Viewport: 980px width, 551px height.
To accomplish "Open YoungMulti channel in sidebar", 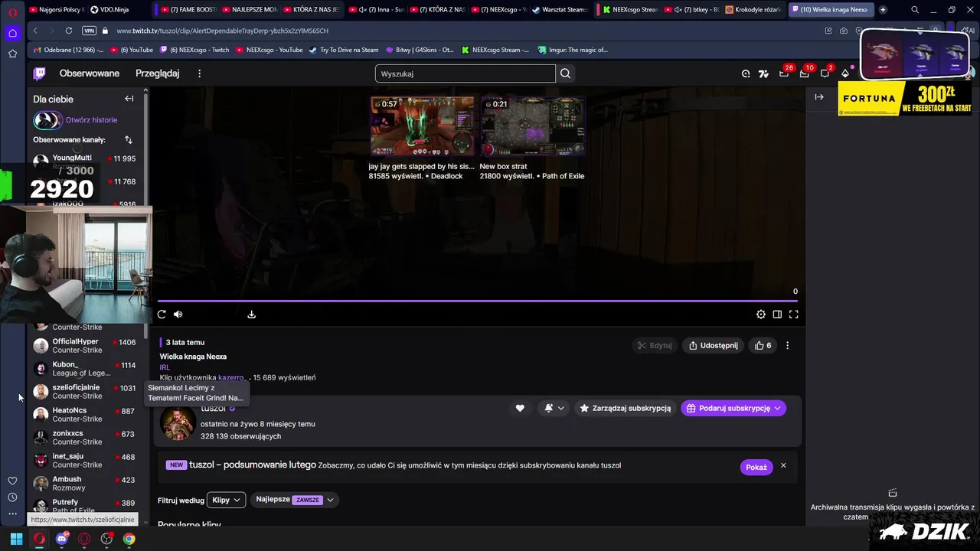I will [x=87, y=161].
